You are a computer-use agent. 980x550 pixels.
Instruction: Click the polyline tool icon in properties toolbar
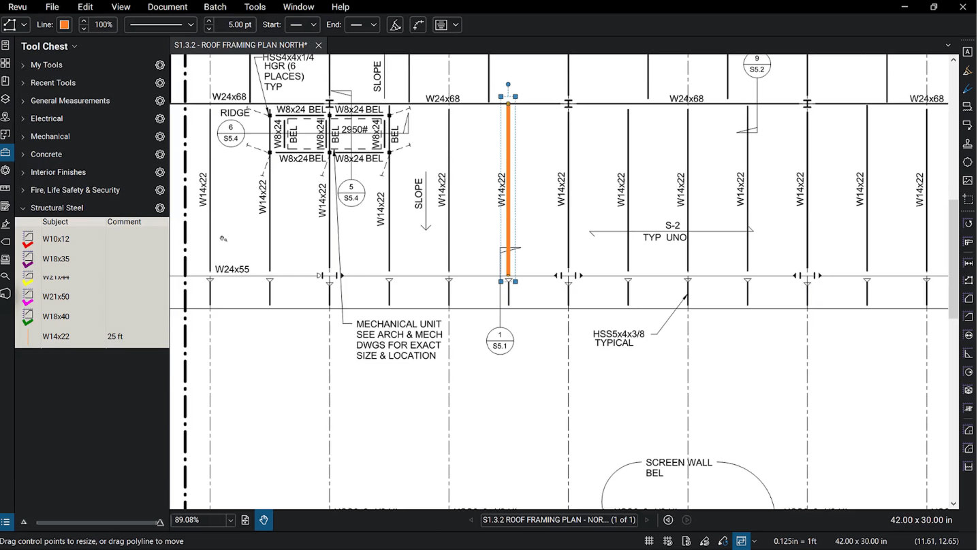(10, 25)
